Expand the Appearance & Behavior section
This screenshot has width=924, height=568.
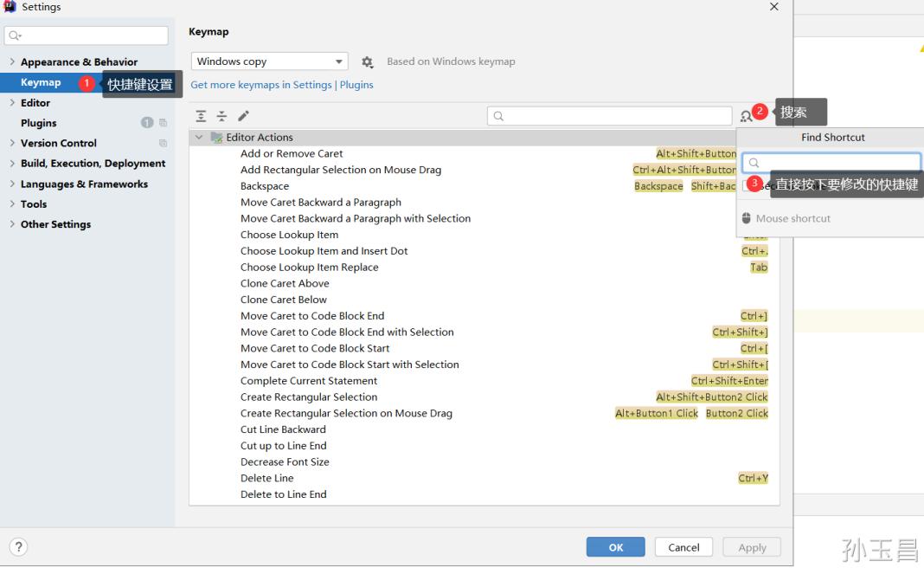12,61
